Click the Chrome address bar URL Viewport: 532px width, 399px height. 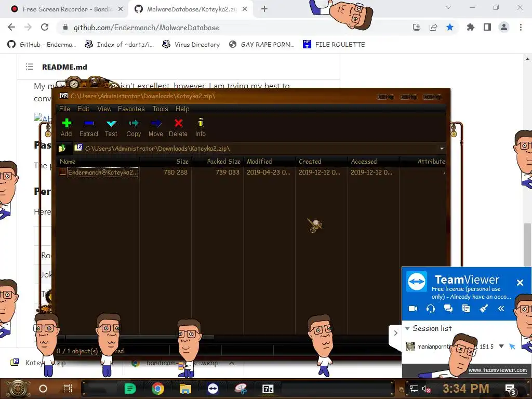point(146,28)
